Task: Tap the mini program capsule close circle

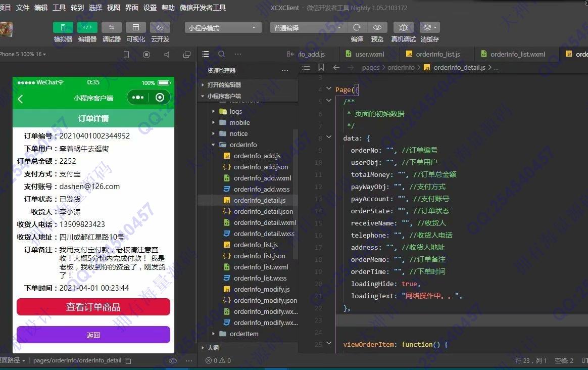Action: pos(160,98)
